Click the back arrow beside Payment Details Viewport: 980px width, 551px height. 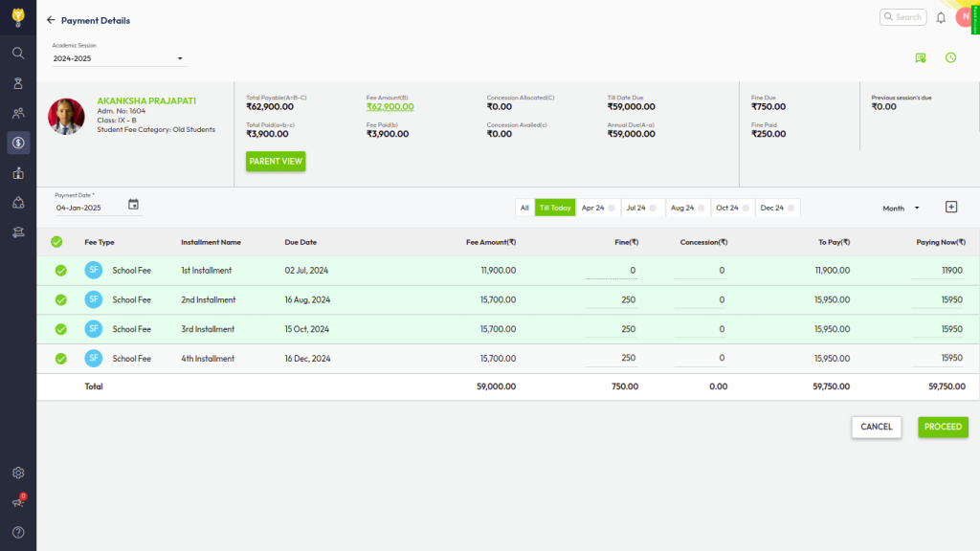(x=51, y=20)
